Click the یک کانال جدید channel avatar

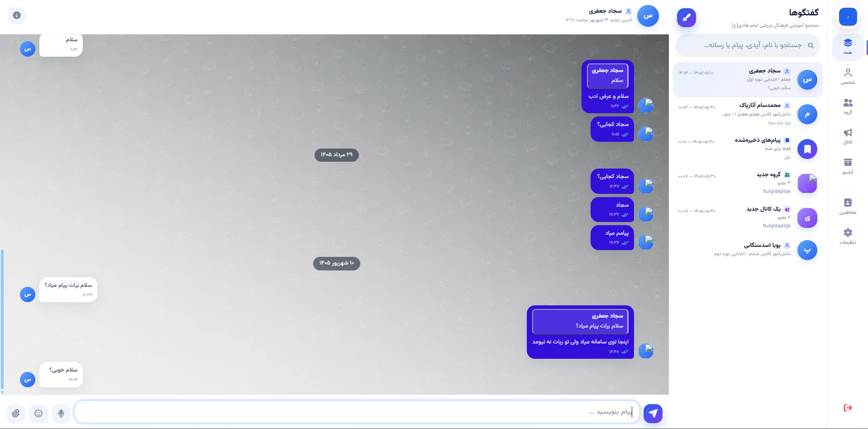coord(807,218)
